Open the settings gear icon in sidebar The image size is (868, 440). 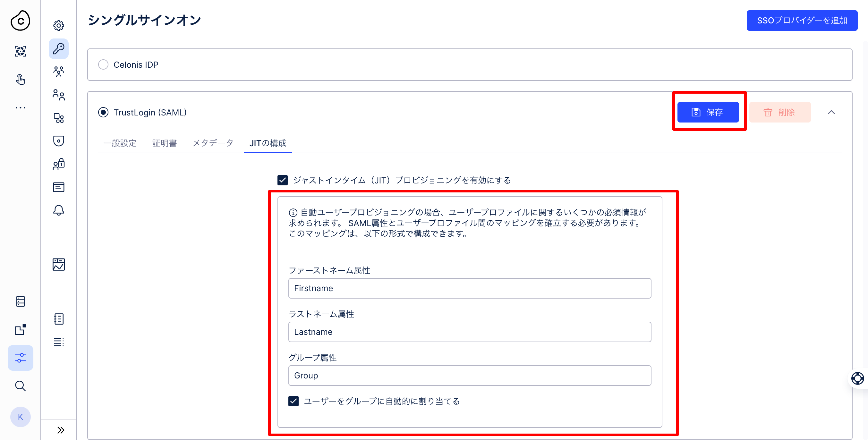pyautogui.click(x=59, y=26)
